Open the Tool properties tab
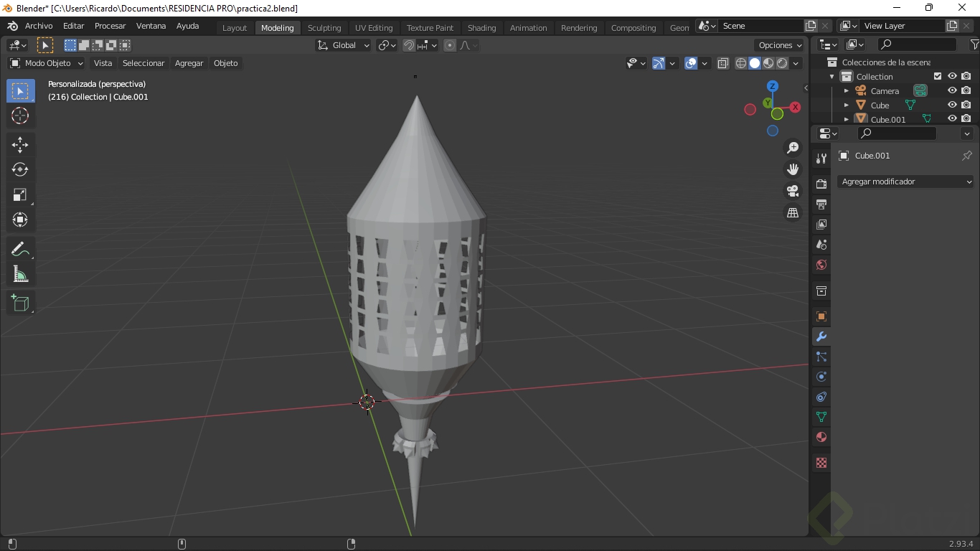 pyautogui.click(x=821, y=159)
